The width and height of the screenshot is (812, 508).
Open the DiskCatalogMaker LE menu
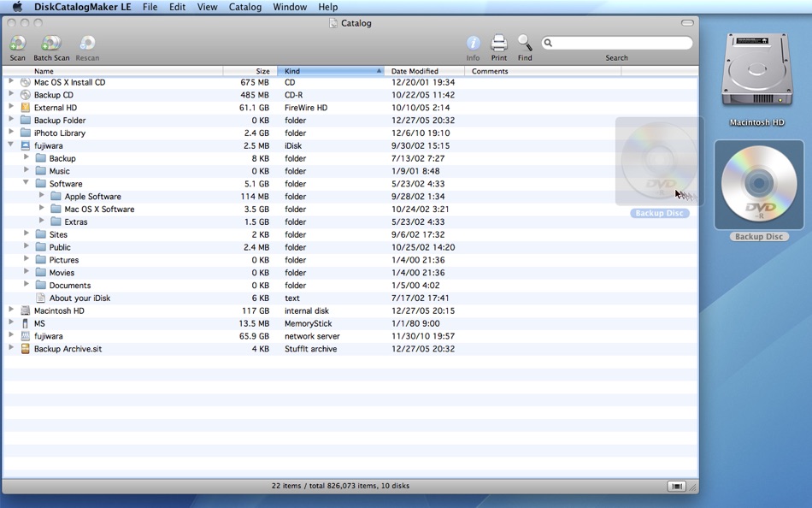[82, 7]
